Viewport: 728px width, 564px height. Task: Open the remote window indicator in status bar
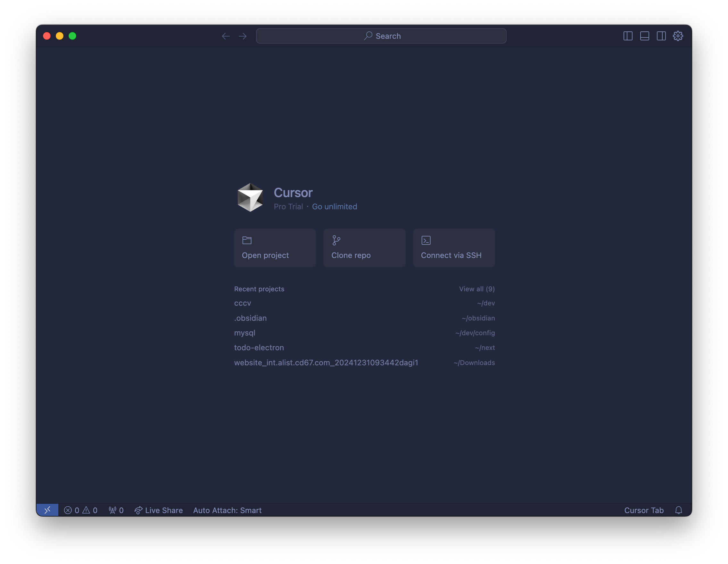tap(47, 510)
